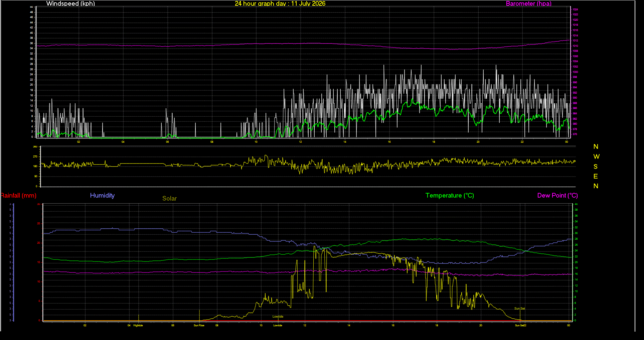The height and width of the screenshot is (340, 644).
Task: Click the '1000' barometer axis value
Action: coord(575,72)
